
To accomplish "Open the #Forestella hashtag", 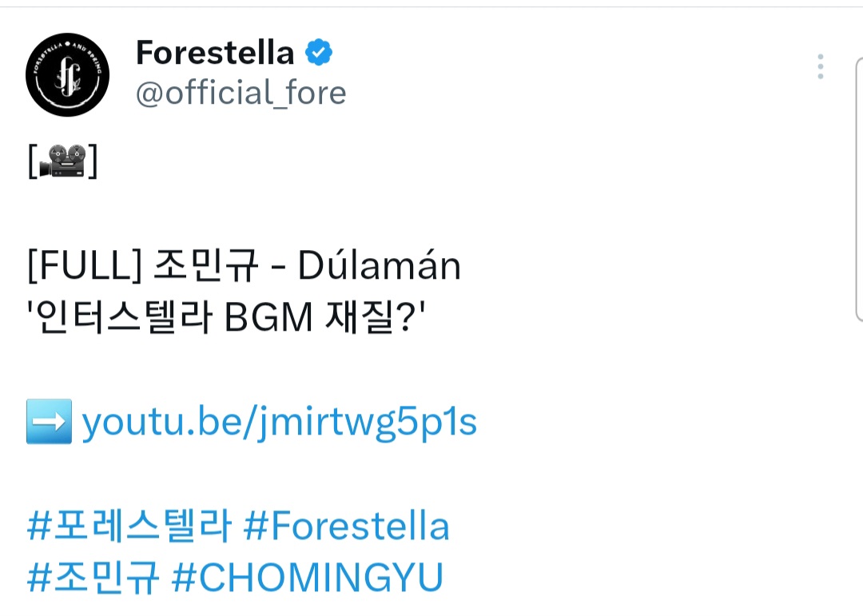I will (346, 527).
